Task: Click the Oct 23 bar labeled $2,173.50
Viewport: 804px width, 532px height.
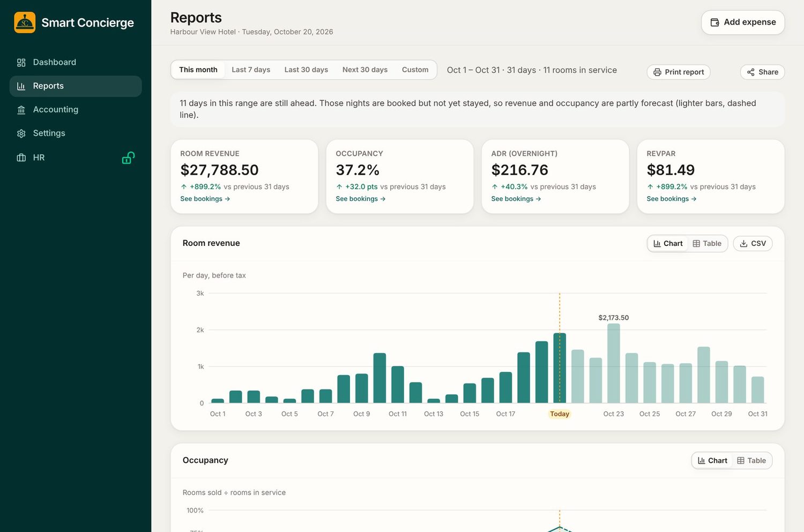Action: coord(614,363)
